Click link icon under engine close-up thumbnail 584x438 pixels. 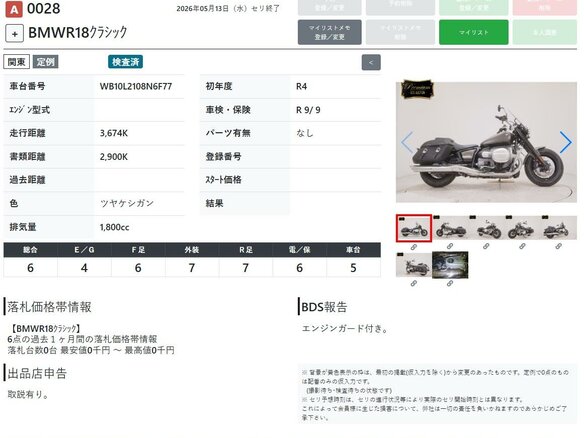point(450,283)
